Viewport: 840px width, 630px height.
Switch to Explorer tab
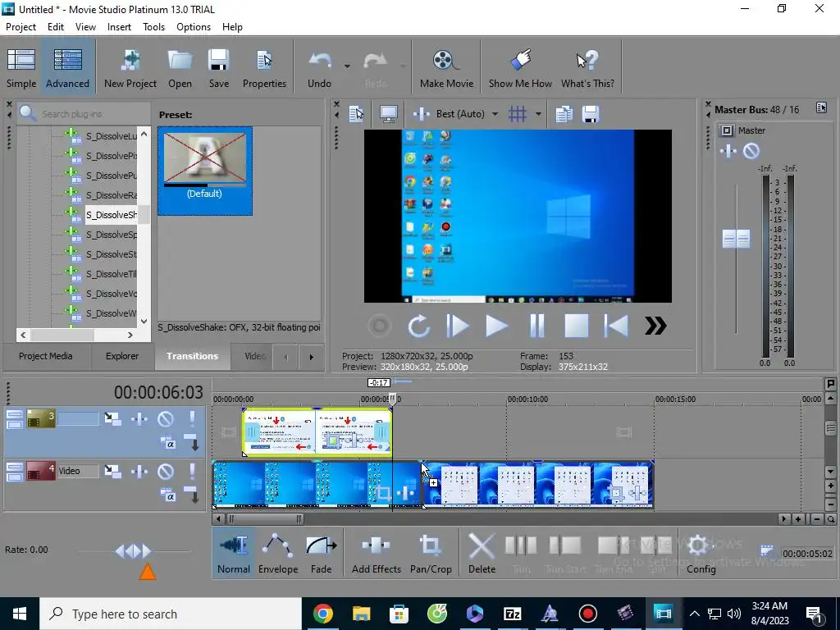(122, 356)
